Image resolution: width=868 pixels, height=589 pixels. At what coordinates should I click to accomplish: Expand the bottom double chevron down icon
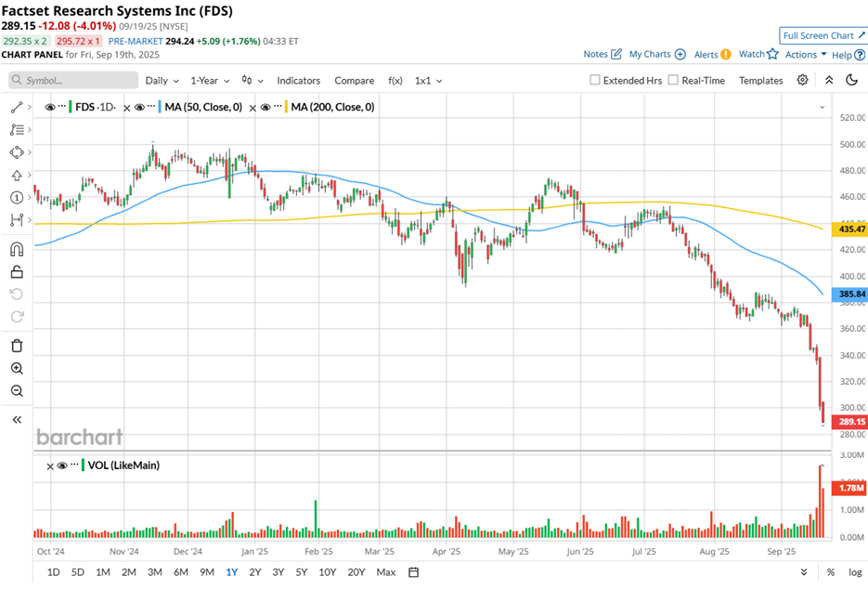804,572
